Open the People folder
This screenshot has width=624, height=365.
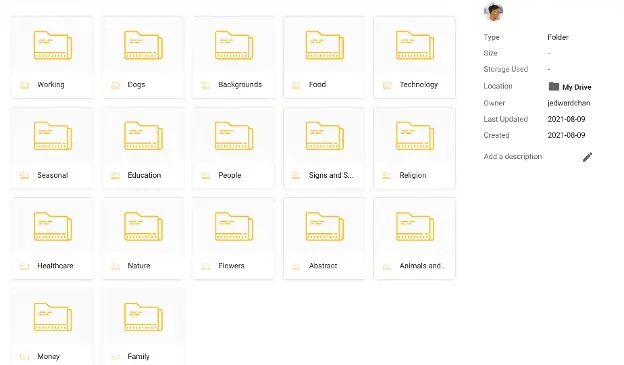point(234,148)
